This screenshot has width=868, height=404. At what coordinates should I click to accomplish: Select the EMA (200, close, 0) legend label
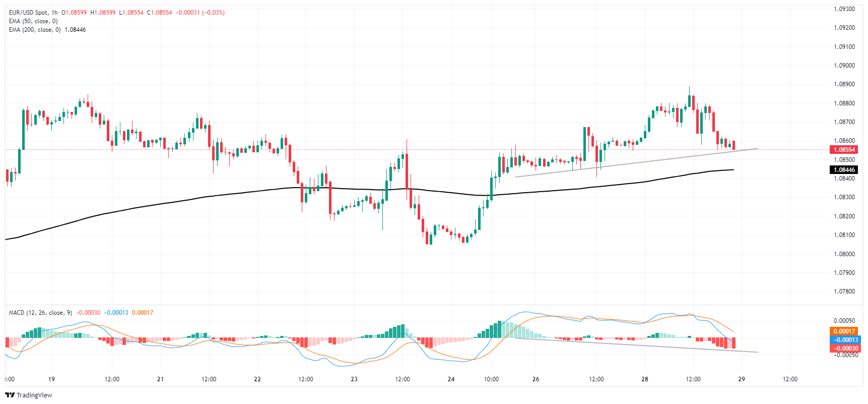pyautogui.click(x=34, y=30)
